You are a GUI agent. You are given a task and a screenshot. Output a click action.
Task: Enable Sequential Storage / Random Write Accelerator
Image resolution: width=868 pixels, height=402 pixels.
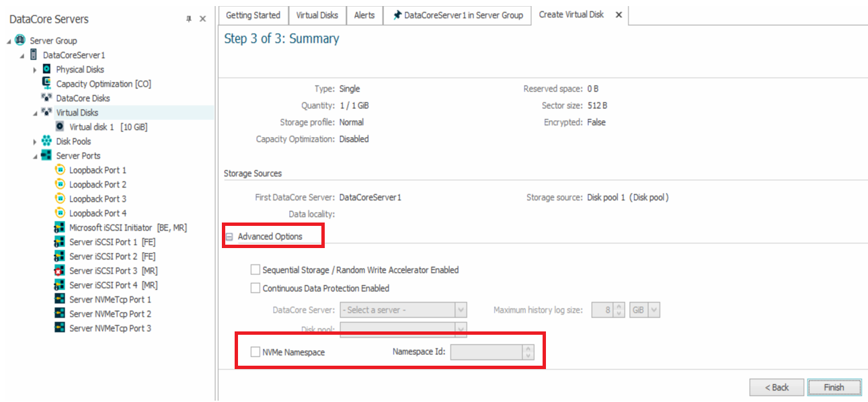(255, 270)
